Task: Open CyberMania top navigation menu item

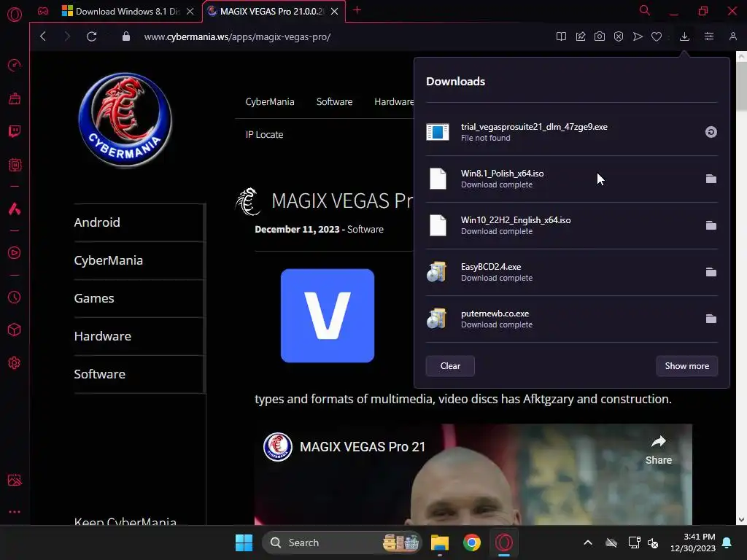Action: 270,101
